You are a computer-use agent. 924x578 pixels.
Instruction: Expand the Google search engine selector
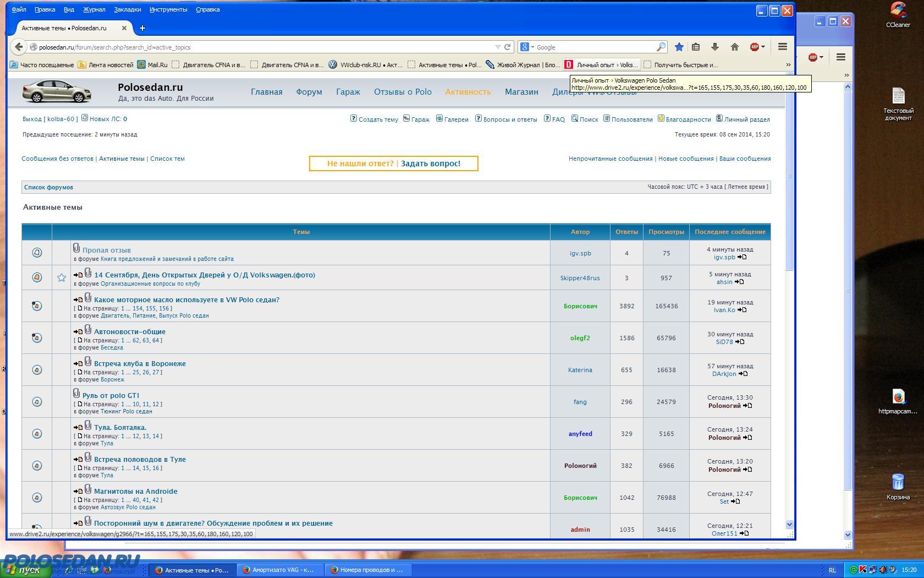point(527,47)
